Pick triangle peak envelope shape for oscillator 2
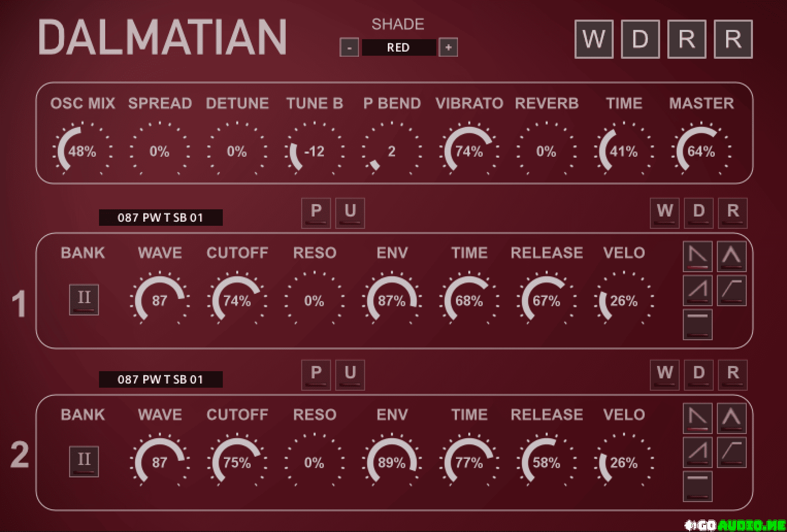The width and height of the screenshot is (787, 532). (731, 418)
